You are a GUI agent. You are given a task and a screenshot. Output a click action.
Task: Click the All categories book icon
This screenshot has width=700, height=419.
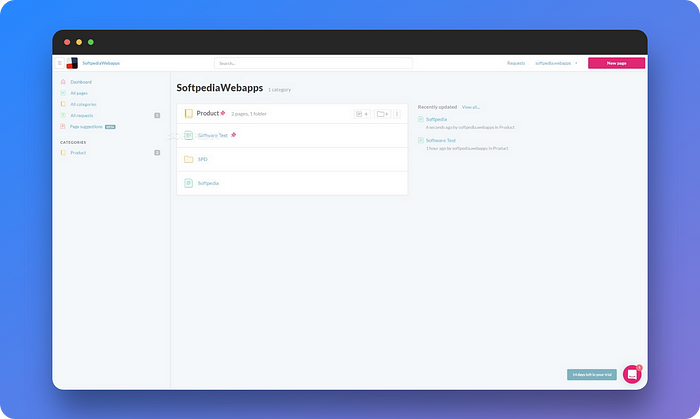click(x=63, y=104)
